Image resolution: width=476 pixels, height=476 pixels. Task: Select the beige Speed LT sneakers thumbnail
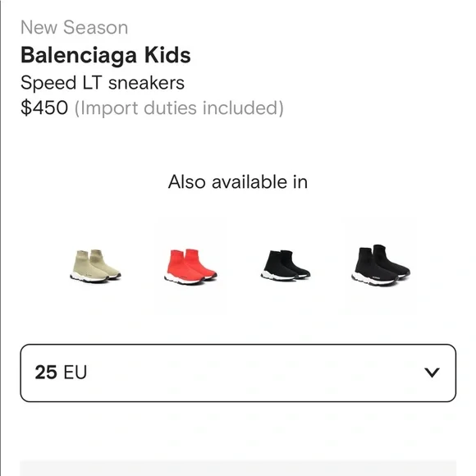tap(95, 266)
